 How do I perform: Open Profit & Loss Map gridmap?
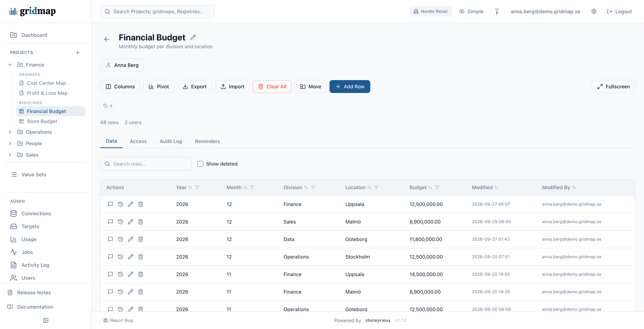click(x=47, y=93)
